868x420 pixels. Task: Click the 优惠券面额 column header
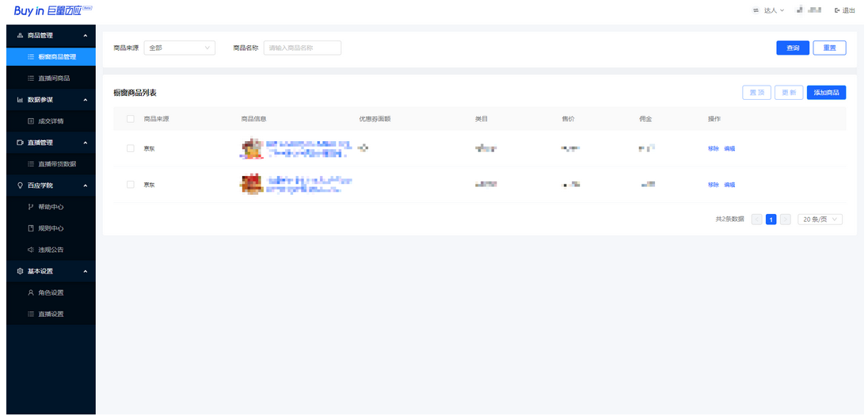click(x=375, y=119)
